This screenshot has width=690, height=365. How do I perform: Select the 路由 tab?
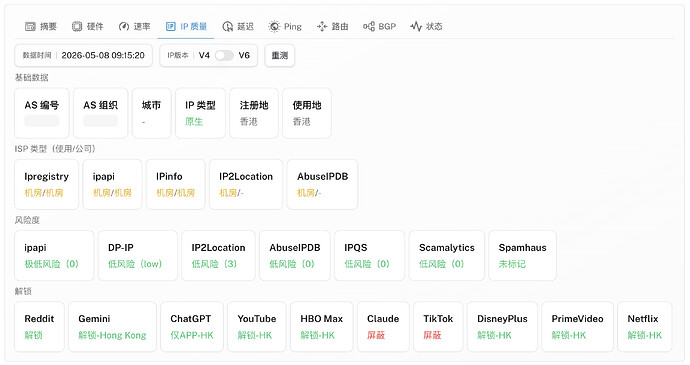click(333, 26)
